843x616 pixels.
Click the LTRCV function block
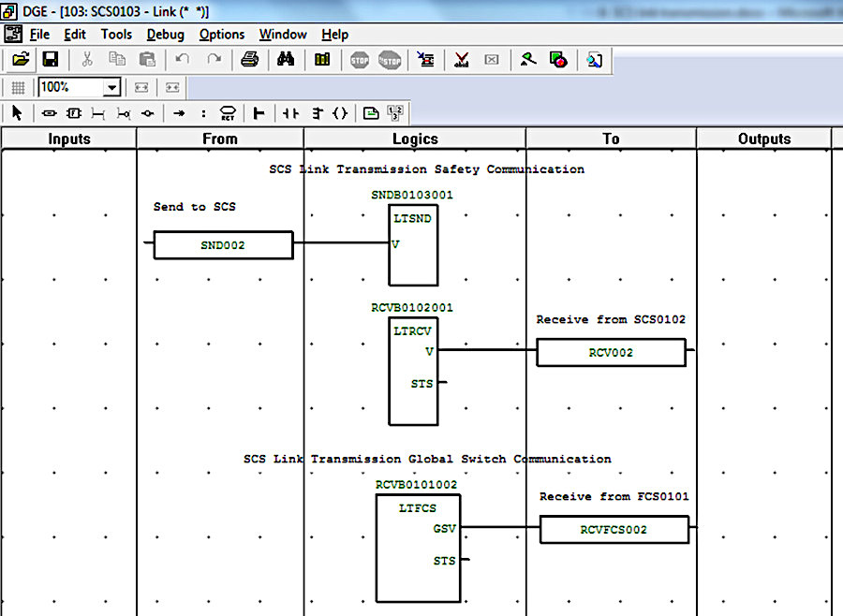tap(413, 371)
